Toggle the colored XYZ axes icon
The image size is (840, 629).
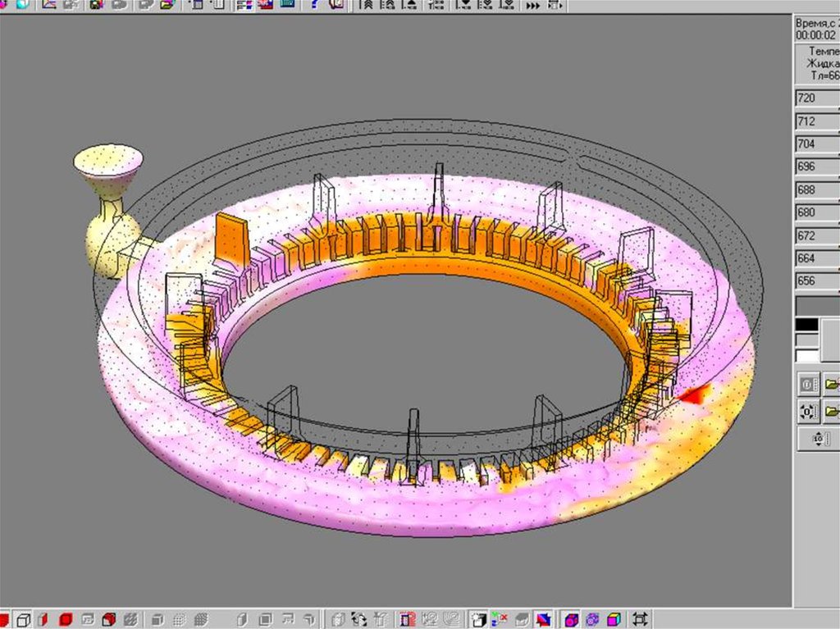click(x=500, y=619)
